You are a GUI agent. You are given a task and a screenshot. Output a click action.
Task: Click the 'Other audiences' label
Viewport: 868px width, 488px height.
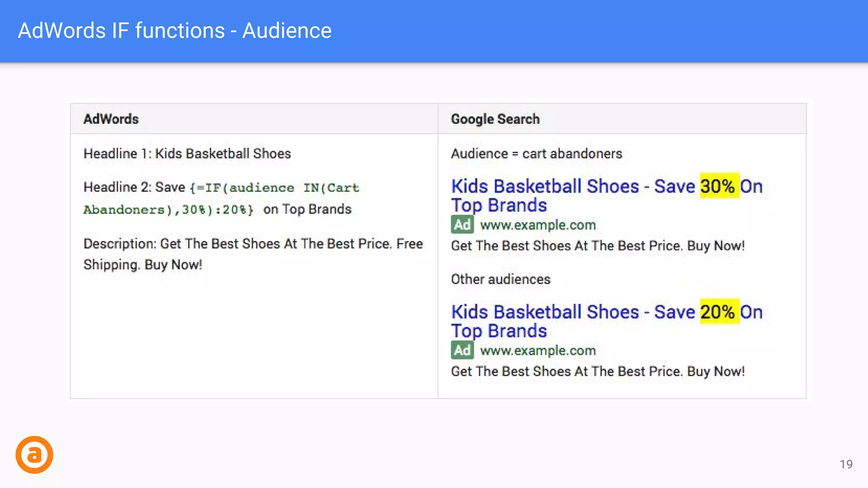coord(501,279)
